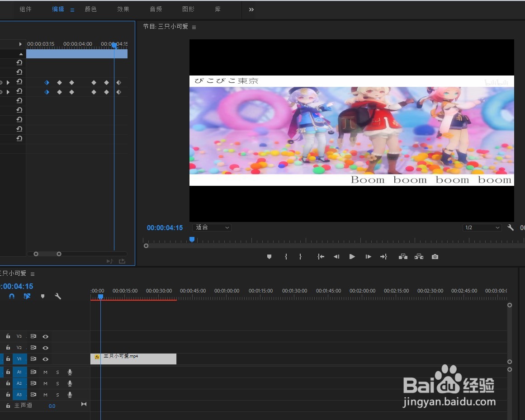The width and height of the screenshot is (525, 420).
Task: Click program monitor timecode 00:00:04:15
Action: coord(165,227)
